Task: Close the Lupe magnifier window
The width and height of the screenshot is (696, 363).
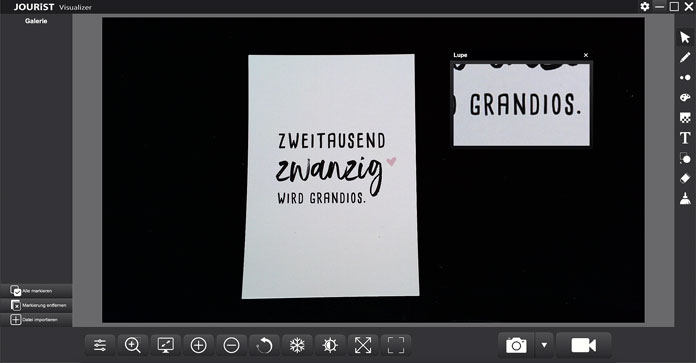Action: 586,55
